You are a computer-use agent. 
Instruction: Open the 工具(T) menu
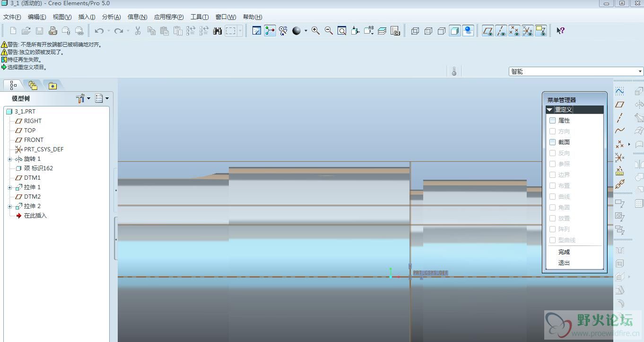[x=200, y=17]
